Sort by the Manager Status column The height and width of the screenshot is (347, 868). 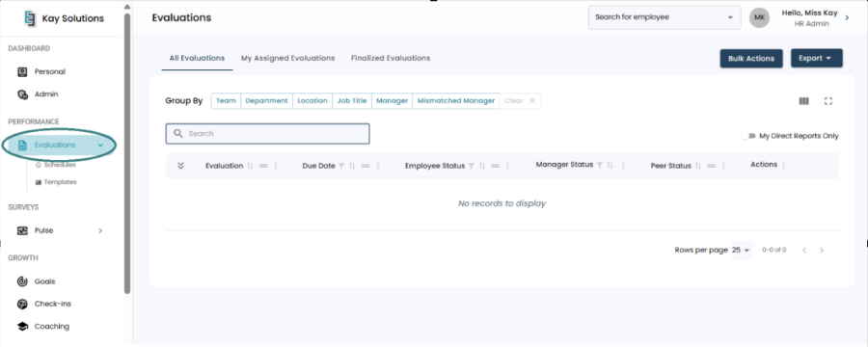(610, 165)
